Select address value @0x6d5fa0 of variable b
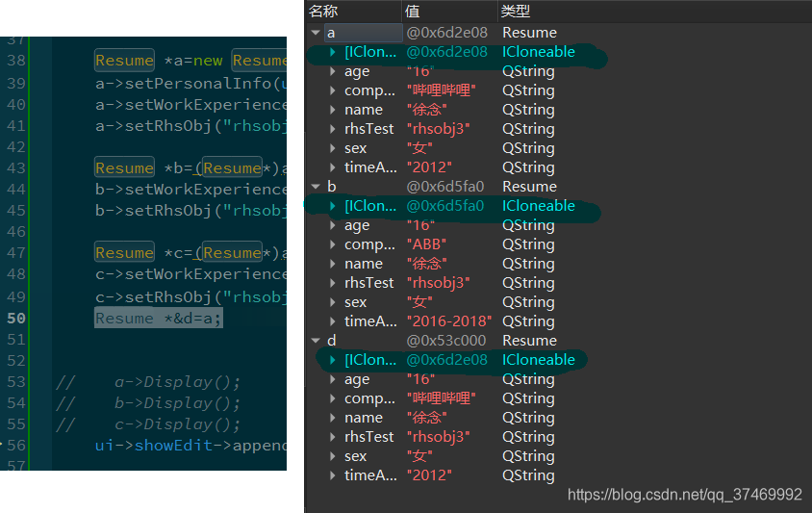 pyautogui.click(x=445, y=187)
